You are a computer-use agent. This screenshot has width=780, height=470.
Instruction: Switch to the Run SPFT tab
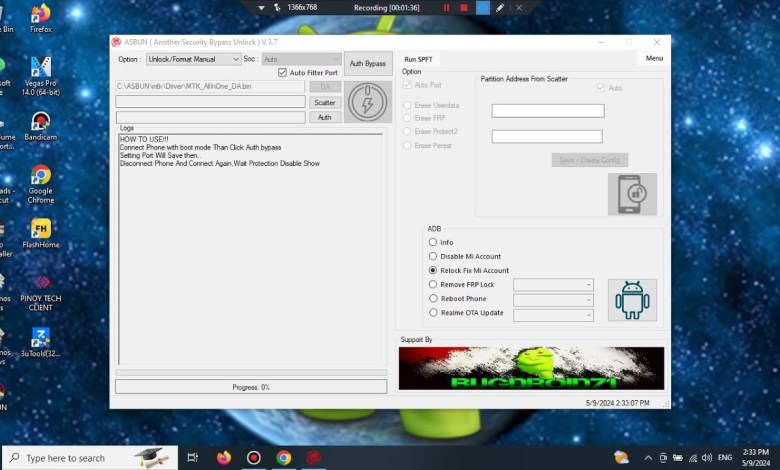pyautogui.click(x=418, y=59)
